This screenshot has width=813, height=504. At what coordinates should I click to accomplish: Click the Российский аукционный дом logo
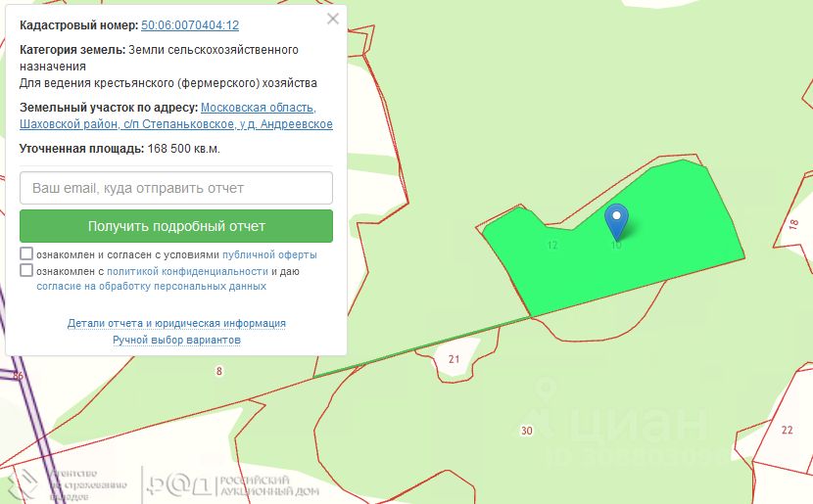coord(233,485)
